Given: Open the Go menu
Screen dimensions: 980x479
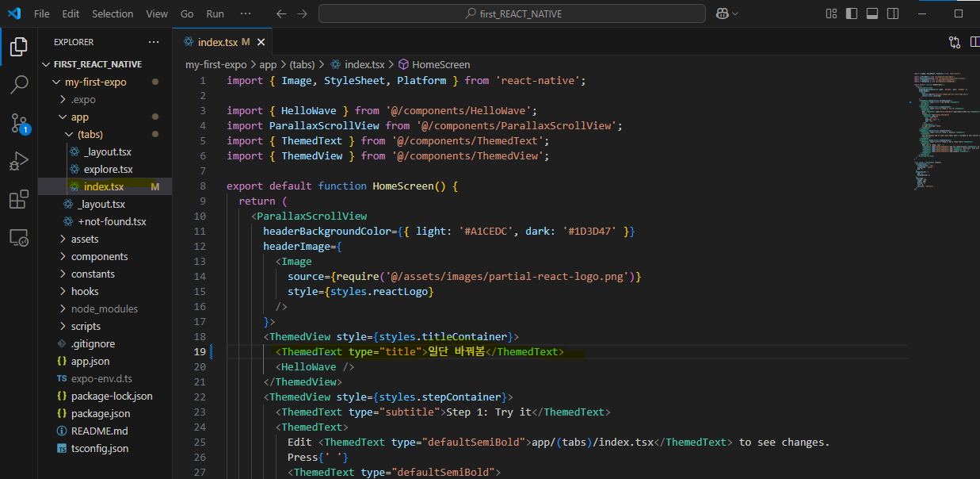Looking at the screenshot, I should point(187,13).
